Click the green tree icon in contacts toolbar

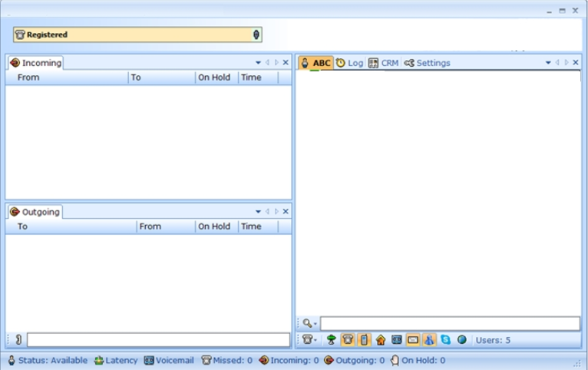[x=332, y=339]
